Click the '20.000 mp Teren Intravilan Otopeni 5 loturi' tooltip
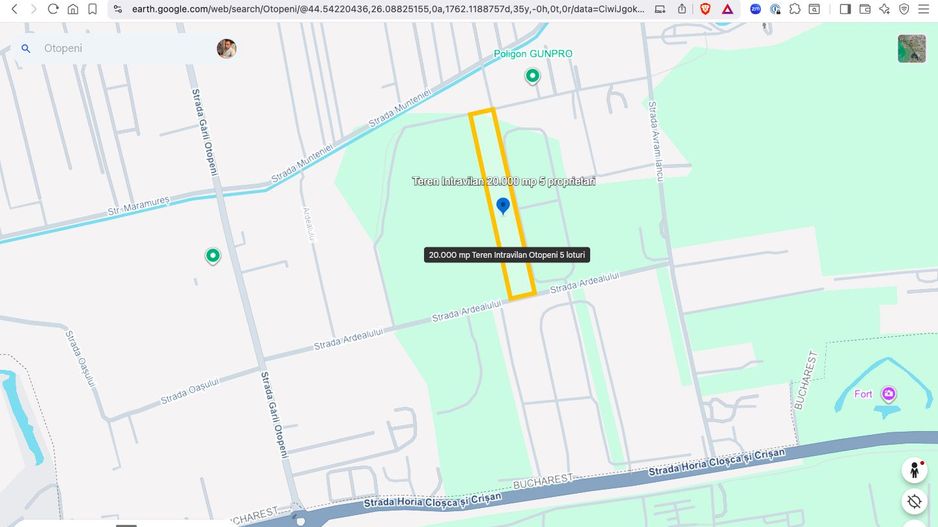Image resolution: width=938 pixels, height=527 pixels. tap(507, 255)
